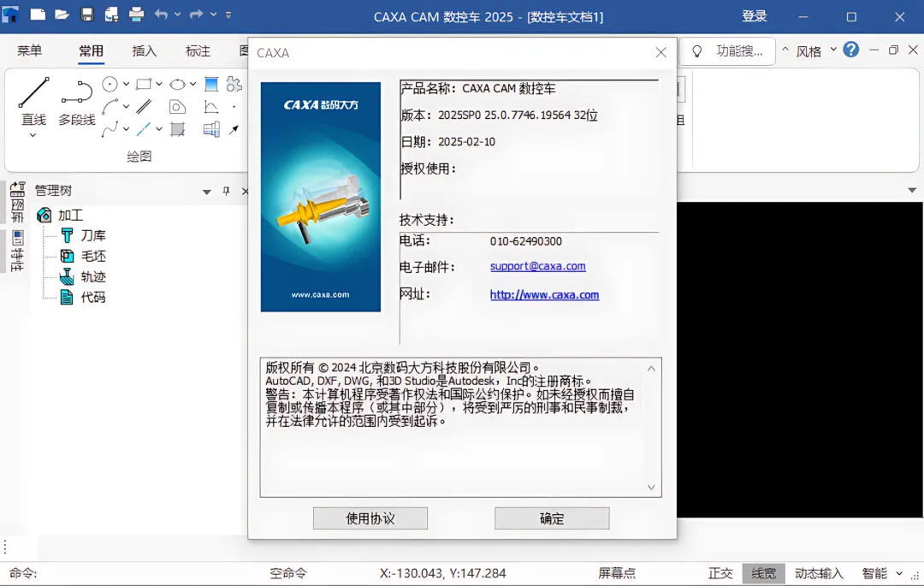Pick the blue centerline tool
This screenshot has width=924, height=586.
click(143, 129)
